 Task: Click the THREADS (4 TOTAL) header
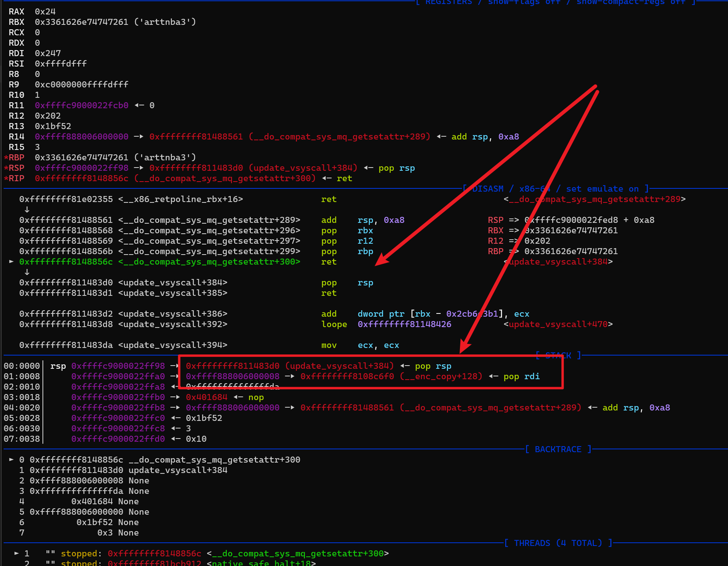click(558, 543)
